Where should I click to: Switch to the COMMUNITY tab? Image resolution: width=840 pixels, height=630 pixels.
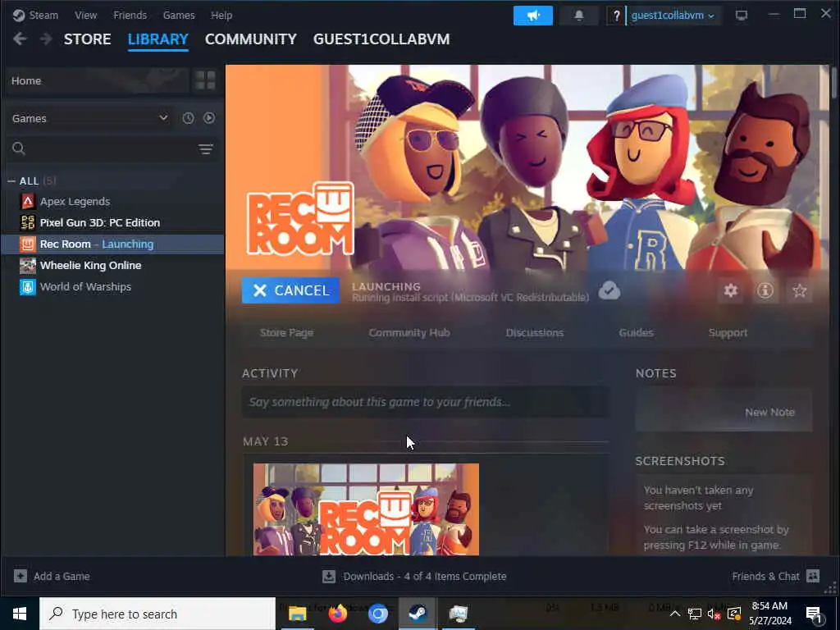(x=251, y=39)
